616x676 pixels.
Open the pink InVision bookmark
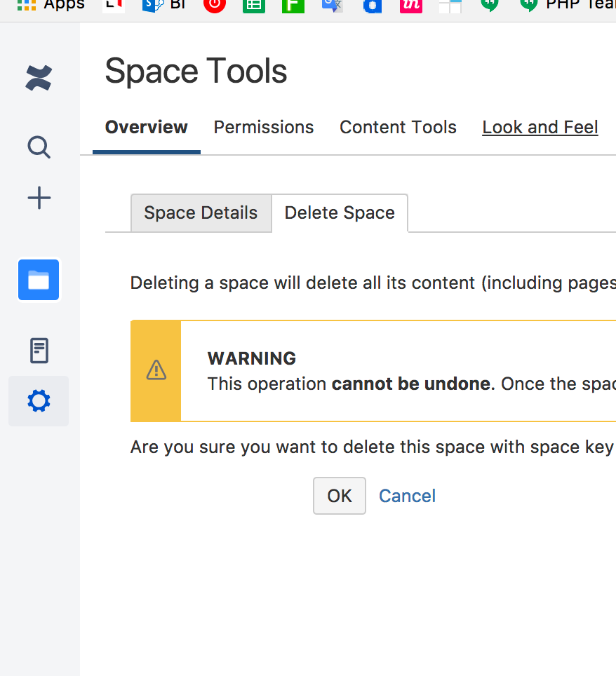(x=411, y=5)
